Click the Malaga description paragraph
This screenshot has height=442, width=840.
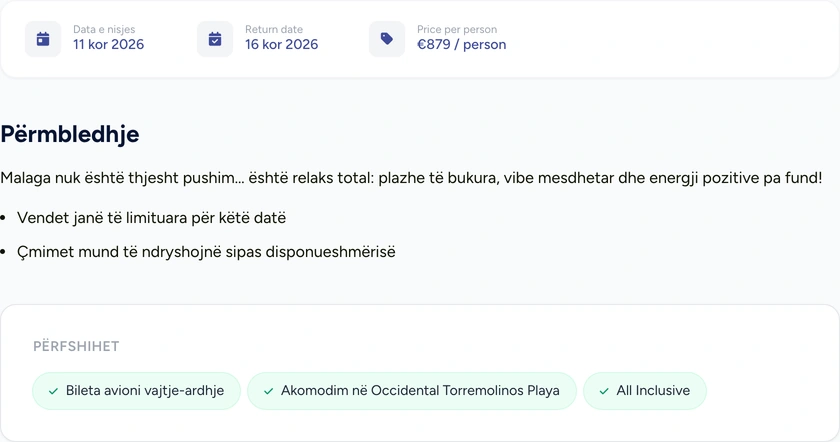tap(411, 178)
